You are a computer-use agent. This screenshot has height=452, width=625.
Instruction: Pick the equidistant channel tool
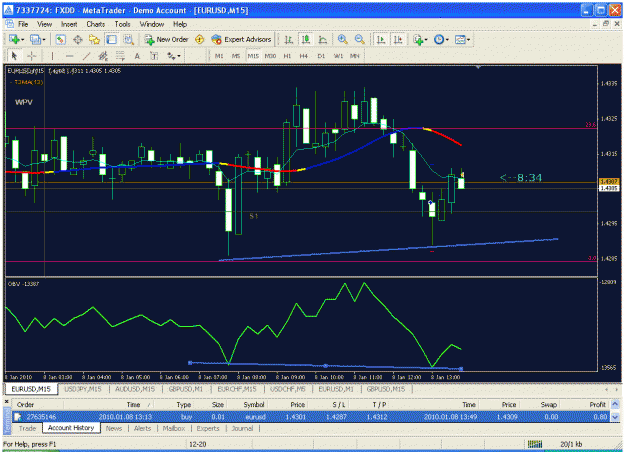pos(103,56)
